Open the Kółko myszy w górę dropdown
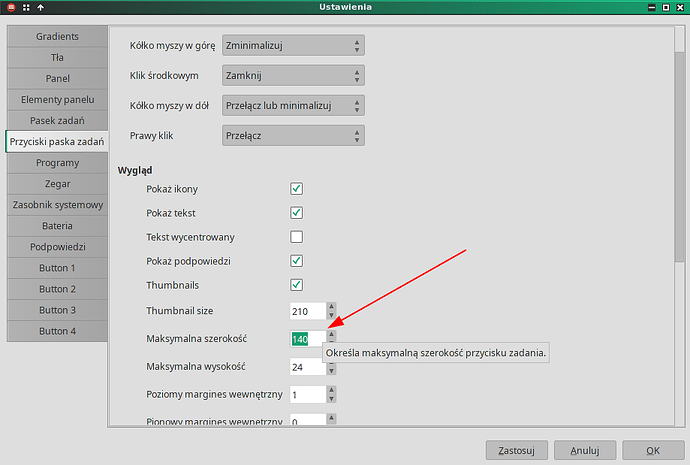Image resolution: width=690 pixels, height=465 pixels. tap(293, 46)
